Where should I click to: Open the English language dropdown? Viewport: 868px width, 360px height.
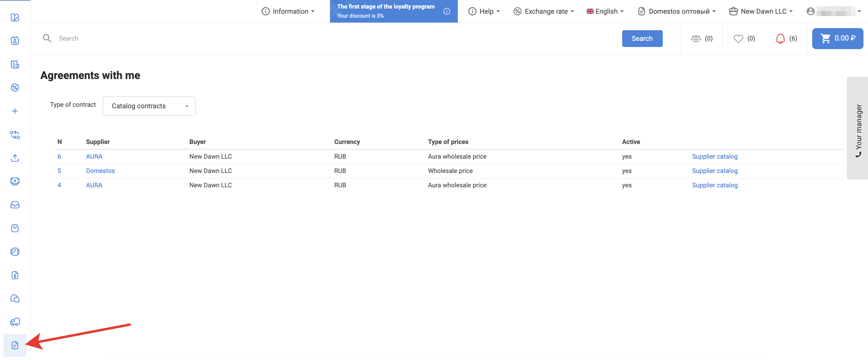(x=605, y=12)
